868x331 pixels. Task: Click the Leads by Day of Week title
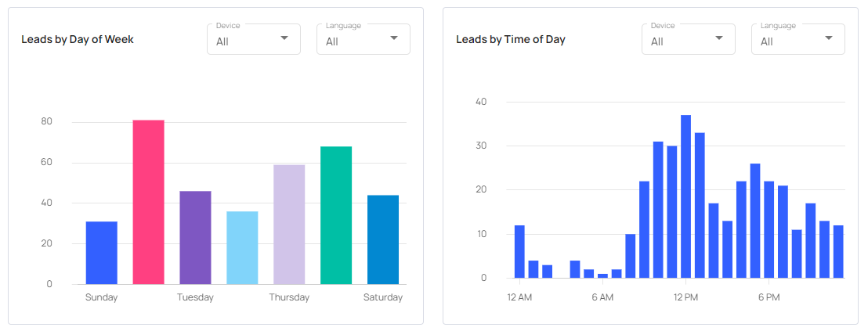point(78,39)
